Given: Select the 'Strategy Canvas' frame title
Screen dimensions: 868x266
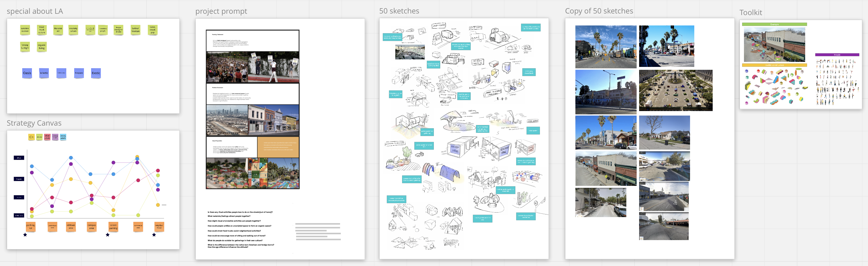Looking at the screenshot, I should pos(34,123).
